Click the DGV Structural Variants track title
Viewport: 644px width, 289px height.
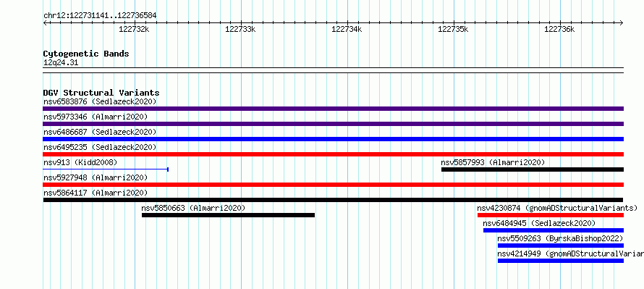click(101, 93)
